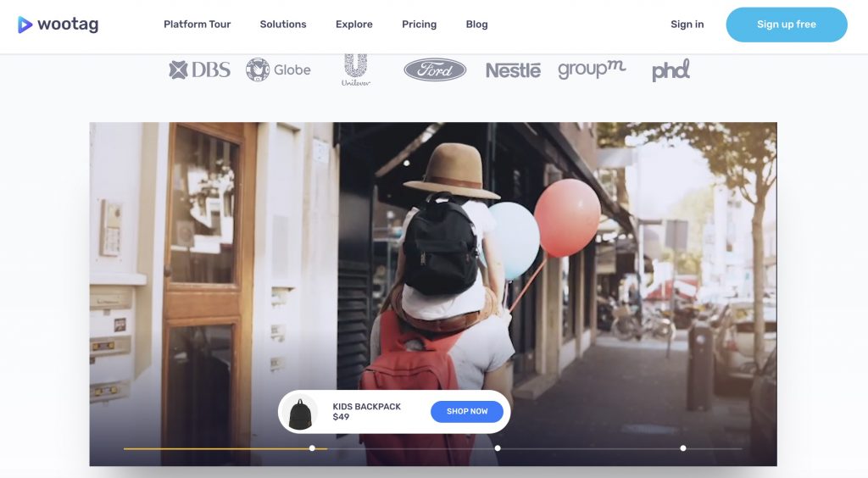Image resolution: width=868 pixels, height=478 pixels.
Task: Click the Shop Now button
Action: click(467, 412)
